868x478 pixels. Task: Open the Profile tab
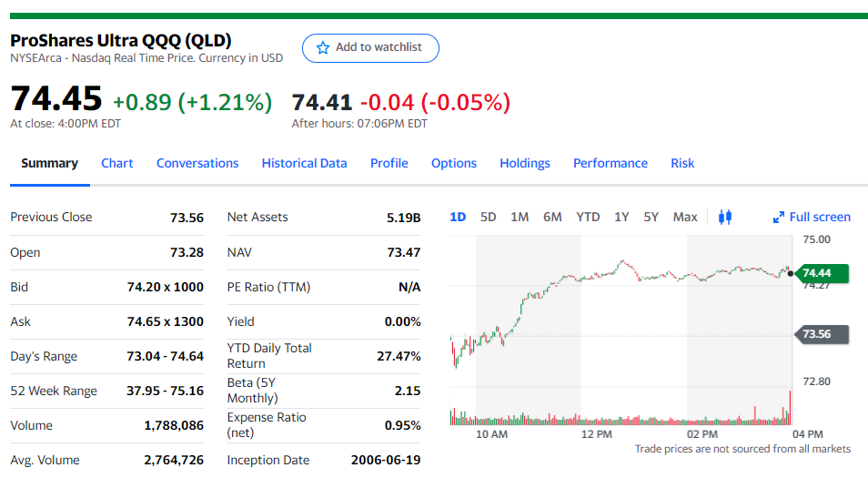click(389, 163)
